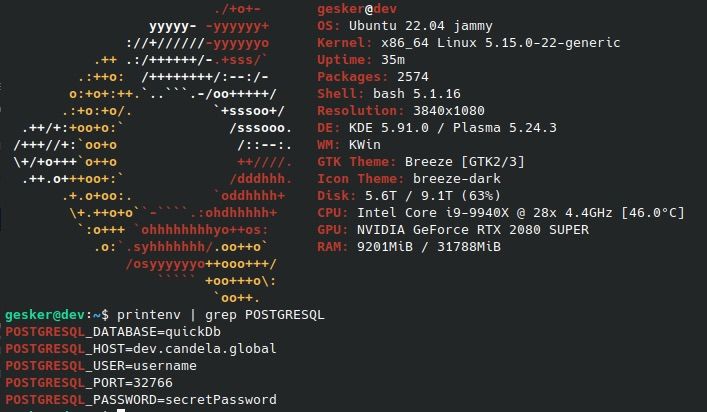Click the POSTGRESQL_DATABASE=quickDb output line
707x412 pixels.
pyautogui.click(x=113, y=332)
